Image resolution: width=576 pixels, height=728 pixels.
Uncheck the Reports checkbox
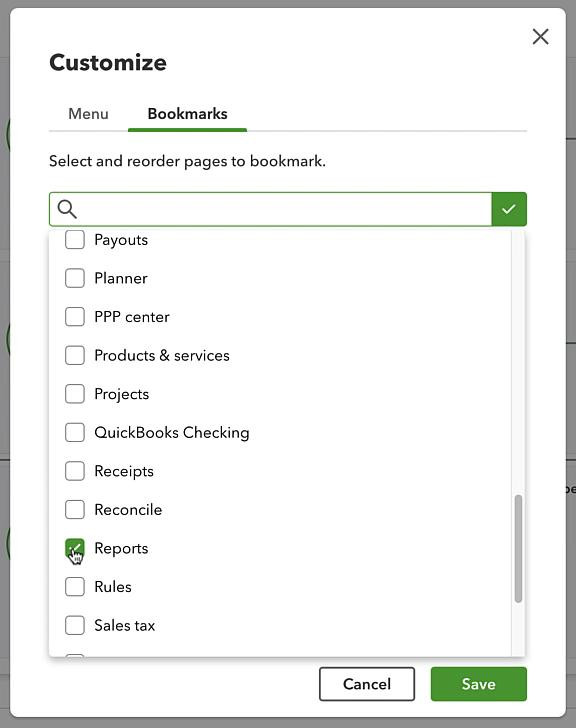point(75,548)
